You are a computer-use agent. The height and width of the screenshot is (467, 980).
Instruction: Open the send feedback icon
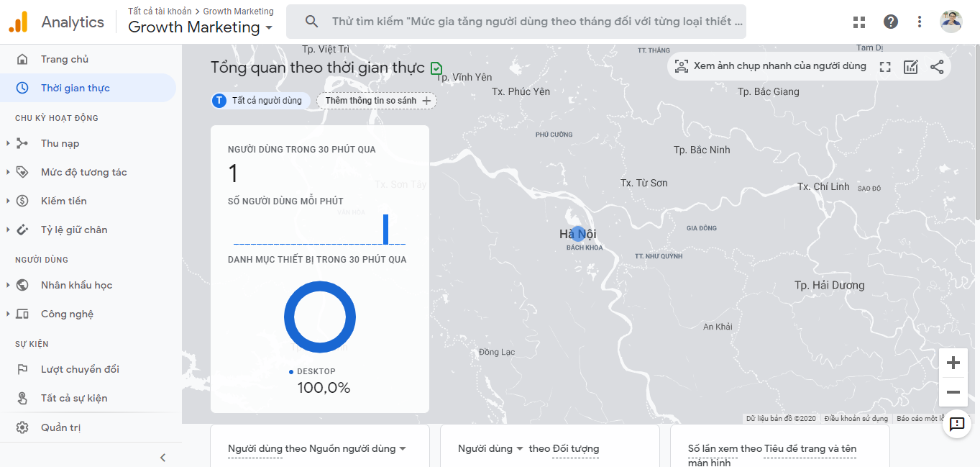(x=957, y=425)
